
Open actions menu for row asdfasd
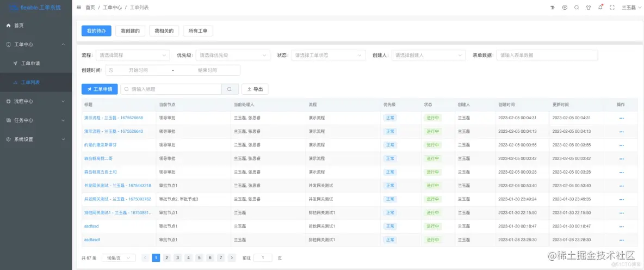click(x=621, y=226)
